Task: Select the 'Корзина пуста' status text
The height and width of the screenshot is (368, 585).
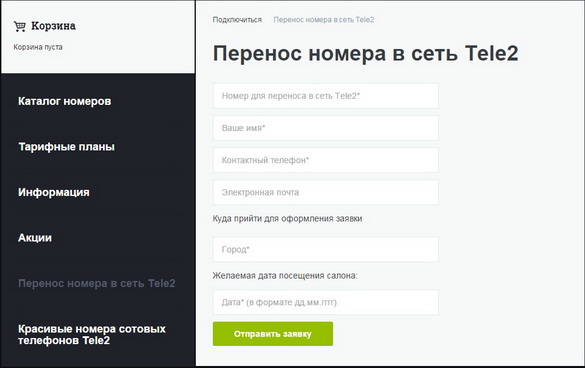Action: point(38,47)
